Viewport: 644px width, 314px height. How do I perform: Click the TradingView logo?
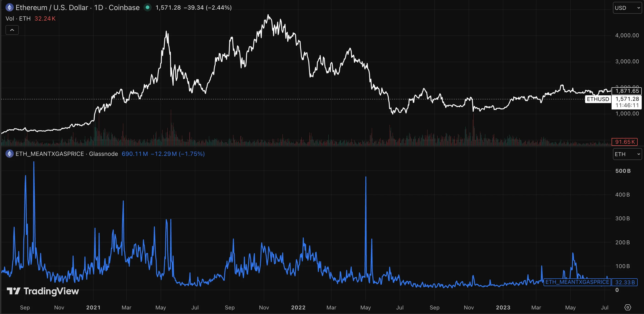click(x=43, y=291)
